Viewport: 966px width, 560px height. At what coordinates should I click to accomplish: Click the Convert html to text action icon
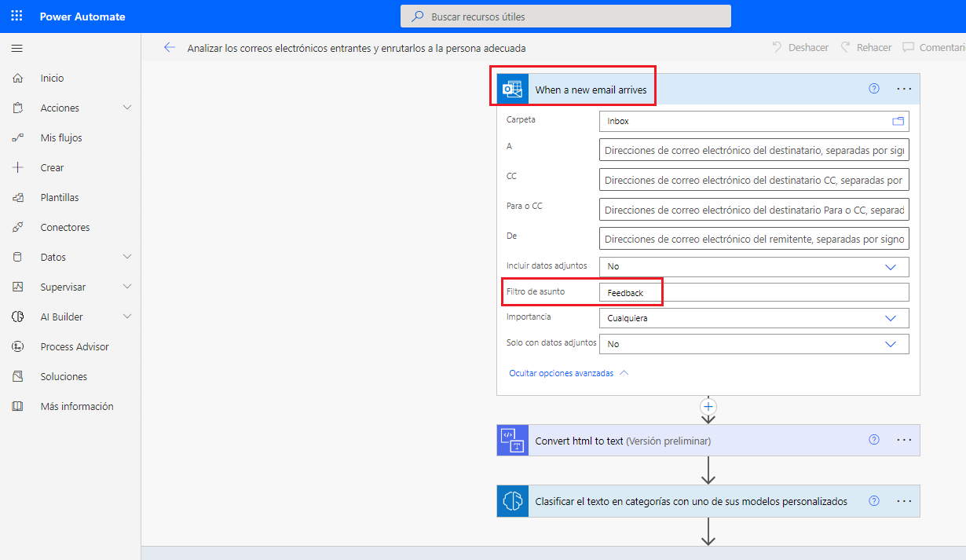(x=513, y=441)
